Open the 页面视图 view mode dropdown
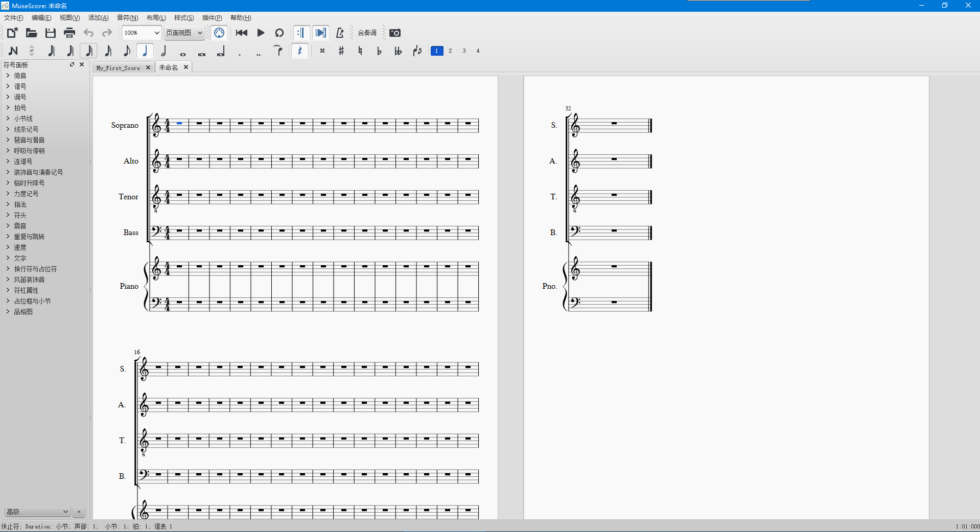The image size is (980, 532). pyautogui.click(x=184, y=33)
